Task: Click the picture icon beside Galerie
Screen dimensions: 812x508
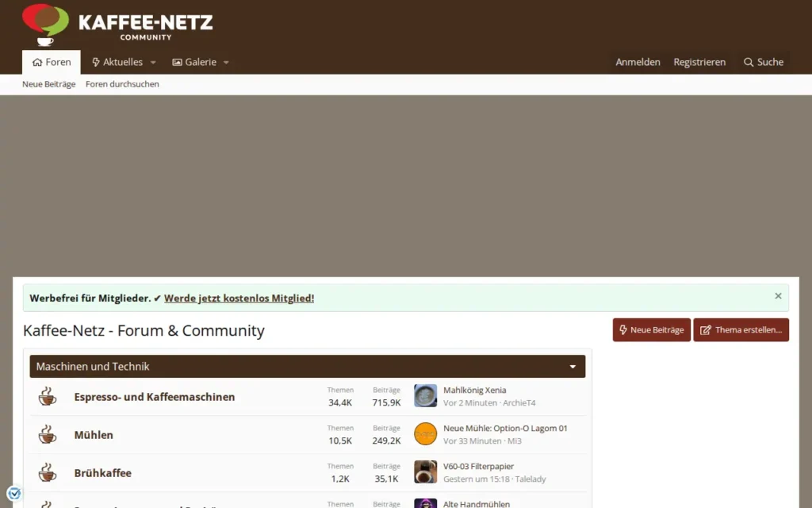Action: [x=177, y=62]
